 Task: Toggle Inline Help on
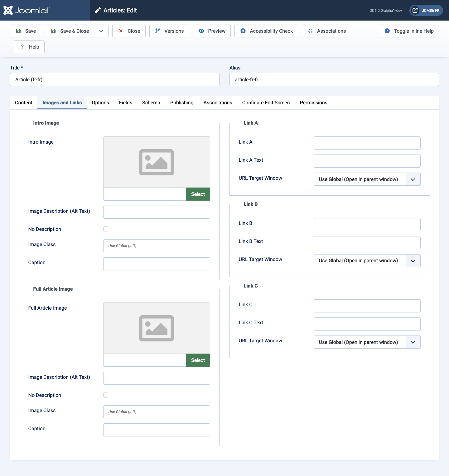pos(408,31)
